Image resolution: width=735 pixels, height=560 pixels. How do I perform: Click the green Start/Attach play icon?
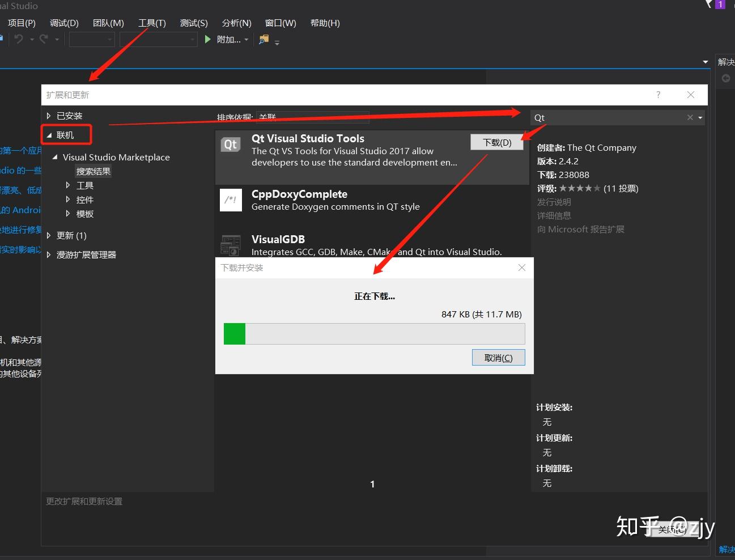click(x=207, y=39)
